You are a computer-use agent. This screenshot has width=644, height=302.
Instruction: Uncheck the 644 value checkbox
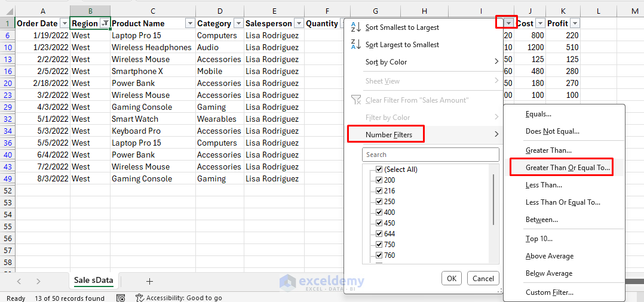[x=379, y=234]
